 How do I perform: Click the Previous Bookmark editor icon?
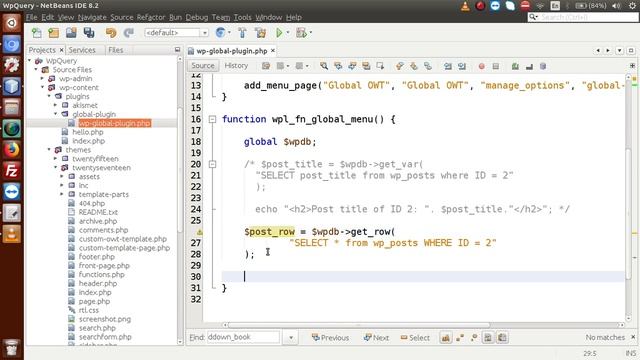pyautogui.click(x=400, y=66)
